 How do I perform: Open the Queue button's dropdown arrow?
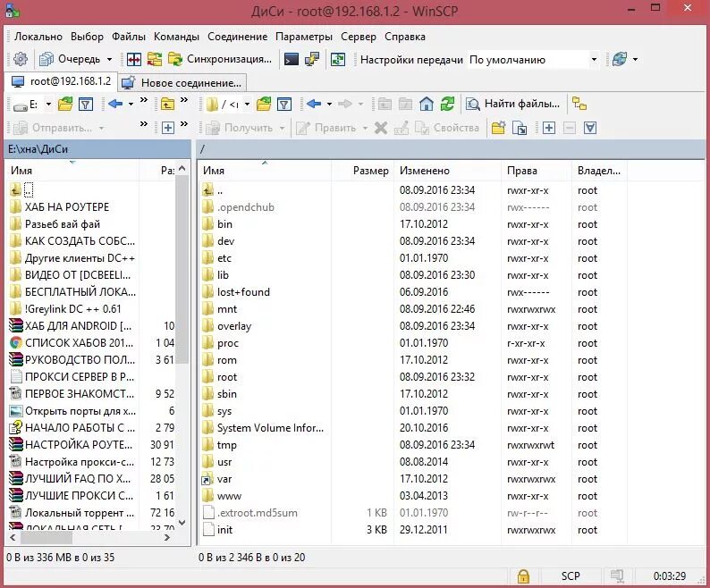coord(109,59)
